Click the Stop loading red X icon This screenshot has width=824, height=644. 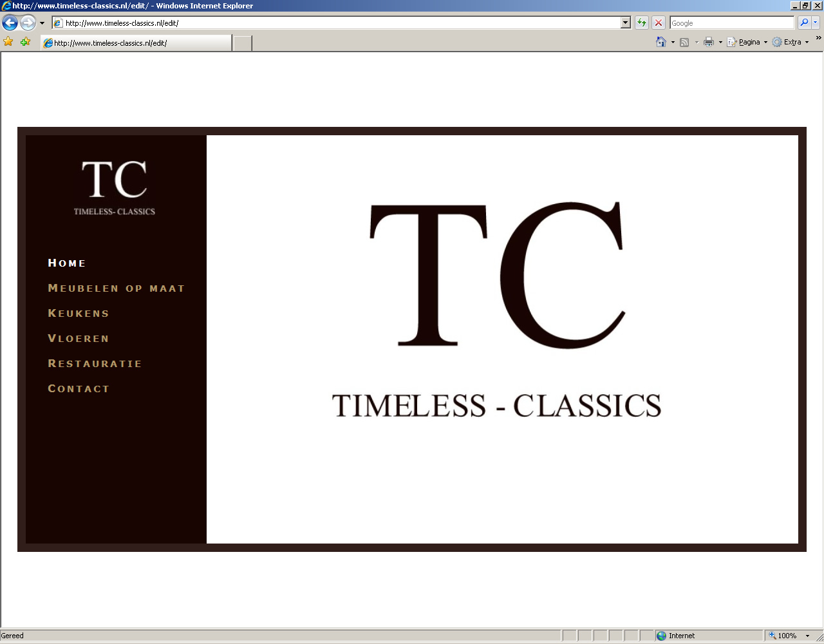[x=659, y=23]
